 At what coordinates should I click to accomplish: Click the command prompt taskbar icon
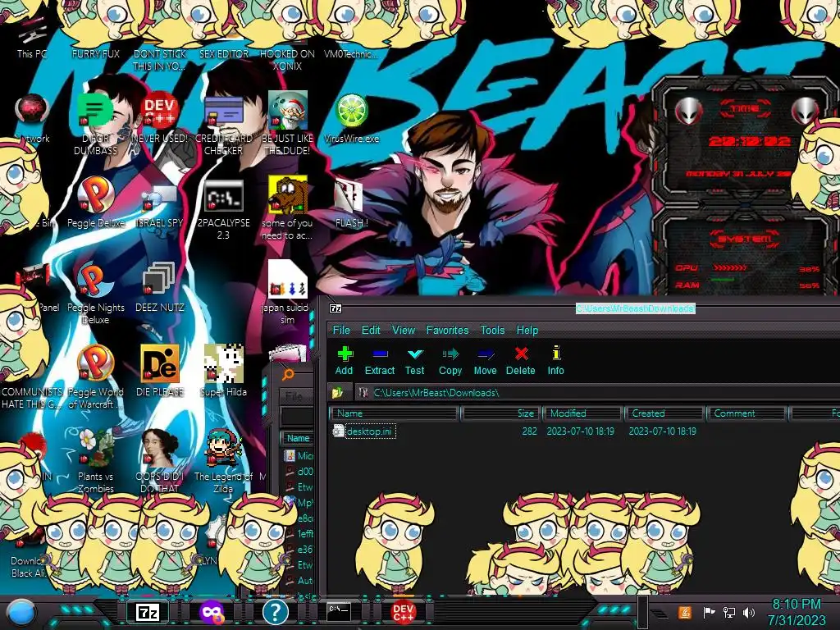(x=339, y=611)
